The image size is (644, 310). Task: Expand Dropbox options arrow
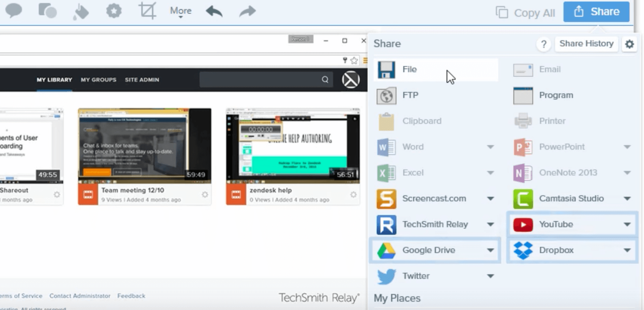coord(627,250)
